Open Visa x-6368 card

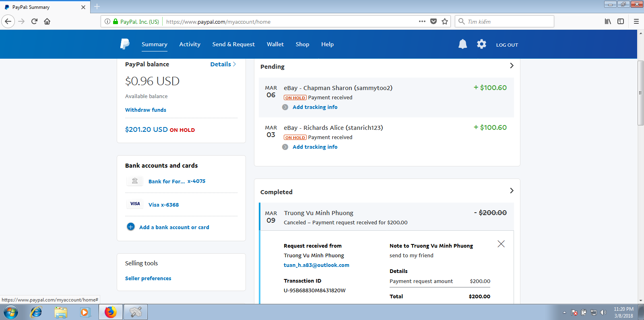click(163, 205)
